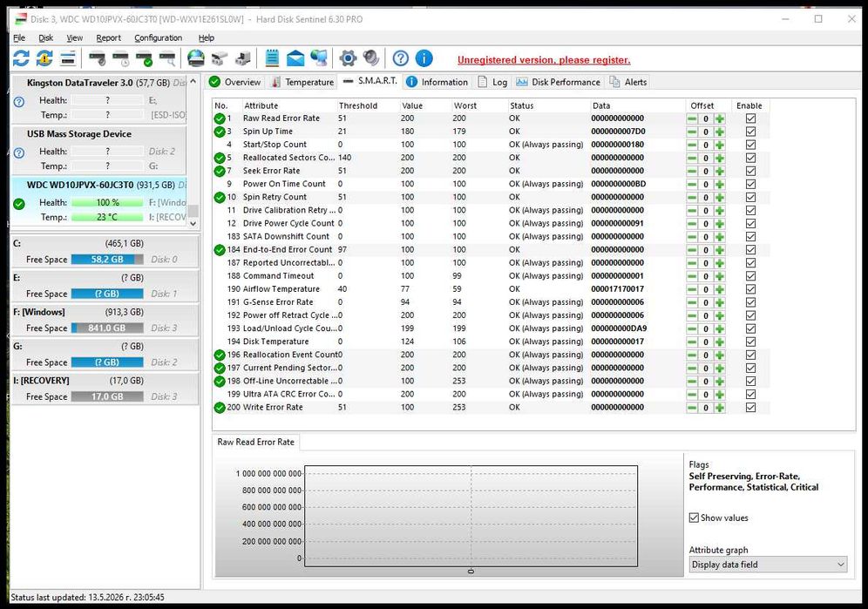Click the disk list scroll up arrow
The image size is (868, 609).
(193, 81)
